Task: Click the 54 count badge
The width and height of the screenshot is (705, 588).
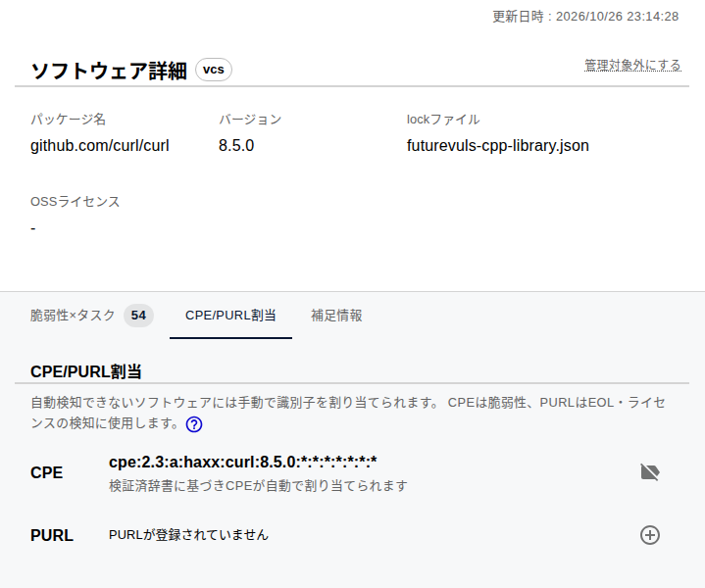Action: (138, 316)
